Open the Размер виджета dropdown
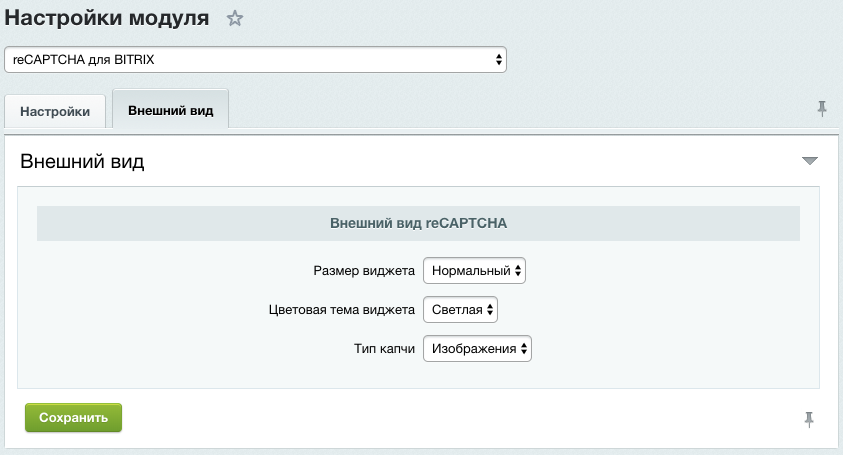 tap(475, 271)
